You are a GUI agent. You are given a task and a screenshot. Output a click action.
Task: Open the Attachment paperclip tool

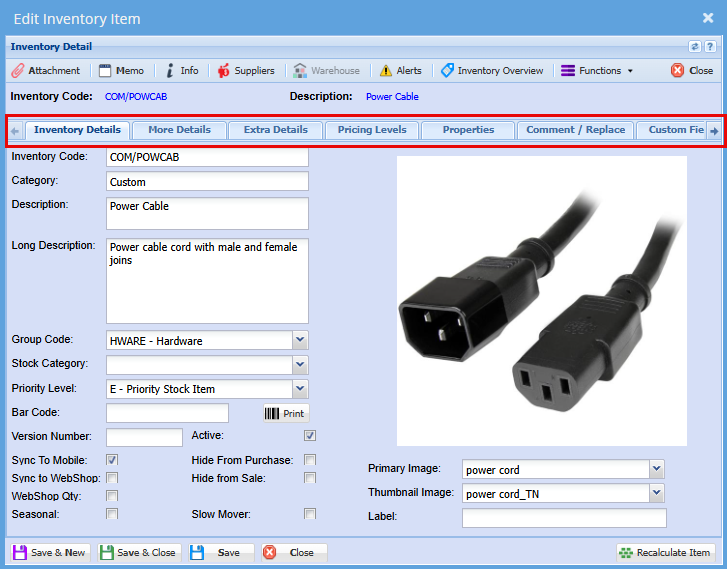[x=46, y=71]
